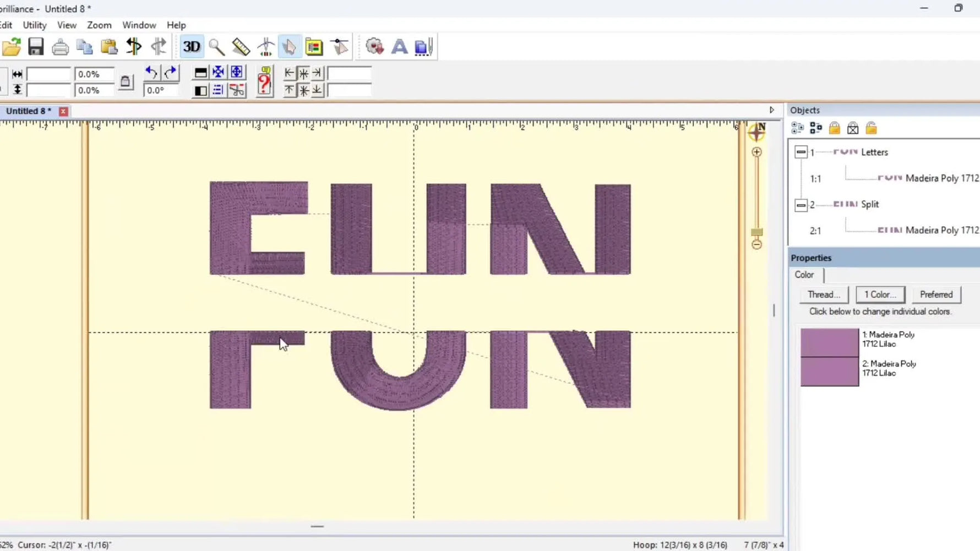Switch to the Untitled 8 document tab
Screen dimensions: 980x551
coord(29,111)
